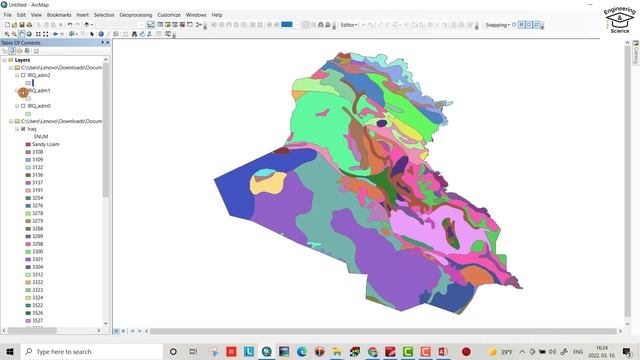
Task: Click the Windows Start button
Action: pyautogui.click(x=10, y=351)
